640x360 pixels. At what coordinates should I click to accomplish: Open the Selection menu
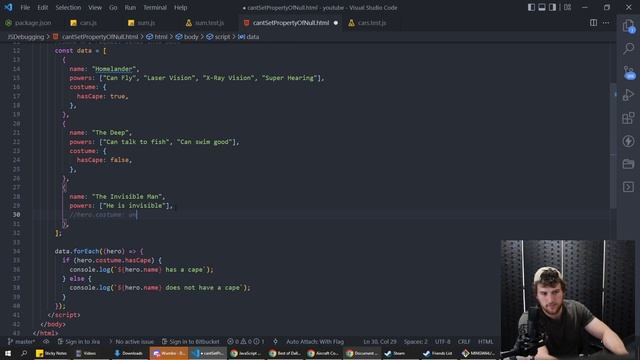pos(68,7)
